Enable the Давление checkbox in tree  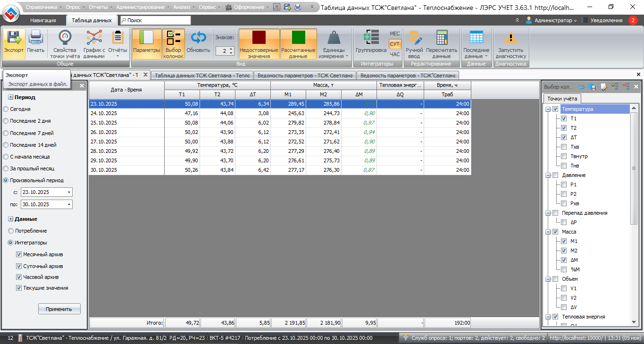[555, 175]
